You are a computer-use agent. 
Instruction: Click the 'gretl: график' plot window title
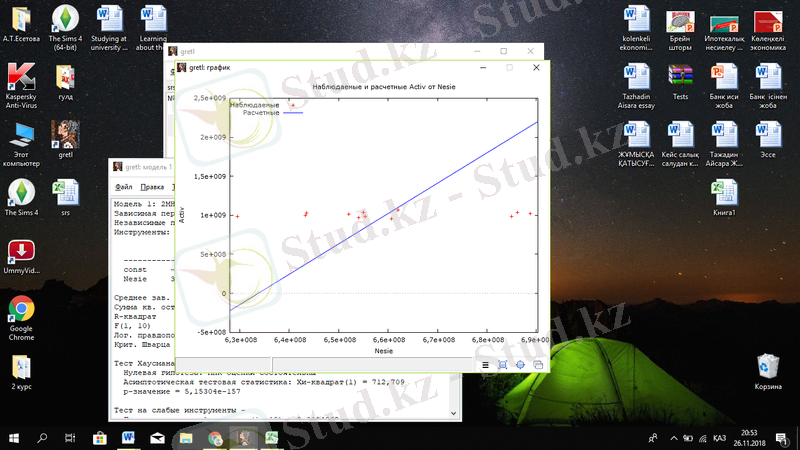coord(210,67)
